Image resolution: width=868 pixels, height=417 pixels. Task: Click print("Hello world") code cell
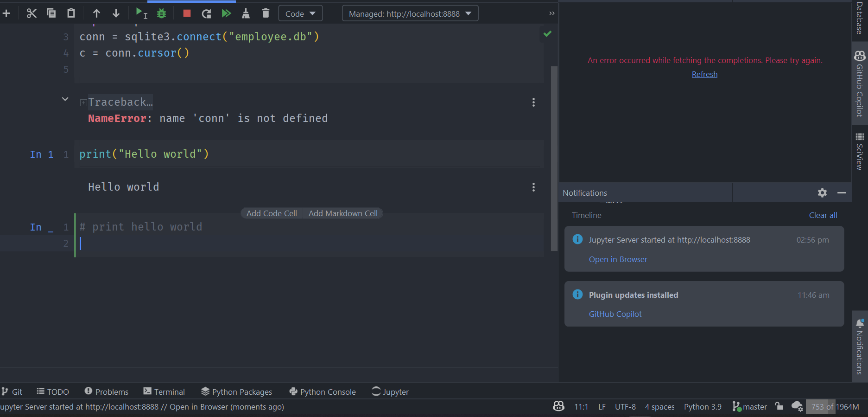(309, 154)
